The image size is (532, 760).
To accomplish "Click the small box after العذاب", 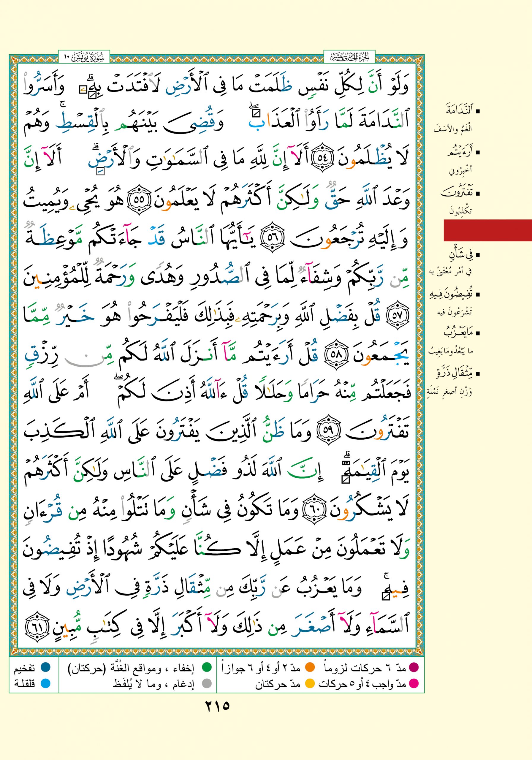I will (256, 113).
